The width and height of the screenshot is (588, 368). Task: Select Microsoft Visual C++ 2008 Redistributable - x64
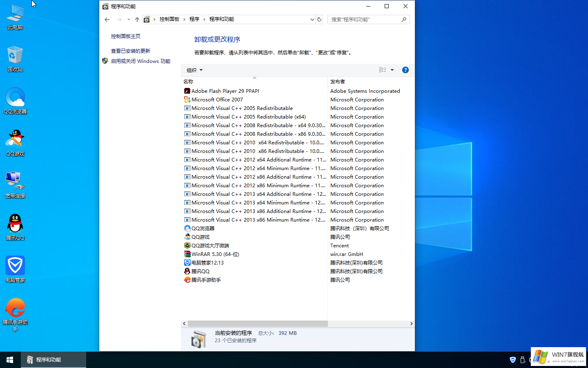[258, 125]
